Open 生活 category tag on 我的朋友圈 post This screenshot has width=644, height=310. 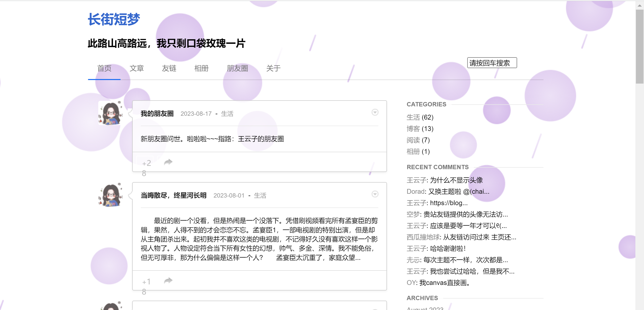point(227,114)
